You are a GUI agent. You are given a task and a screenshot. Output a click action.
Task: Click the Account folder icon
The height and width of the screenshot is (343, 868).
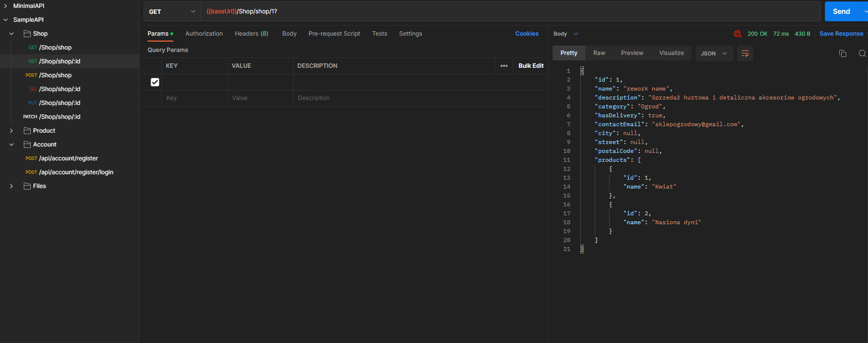tap(27, 145)
